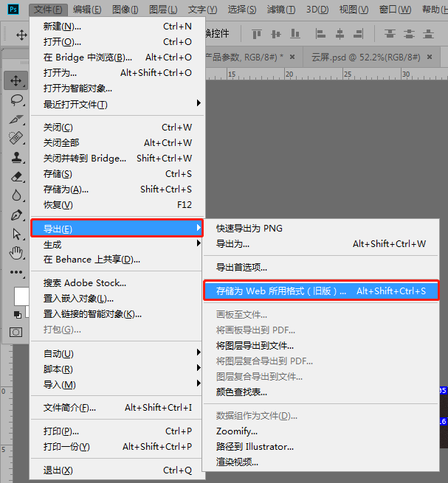Choose 置入嵌入对象(L)...
The height and width of the screenshot is (483, 448).
(x=117, y=299)
